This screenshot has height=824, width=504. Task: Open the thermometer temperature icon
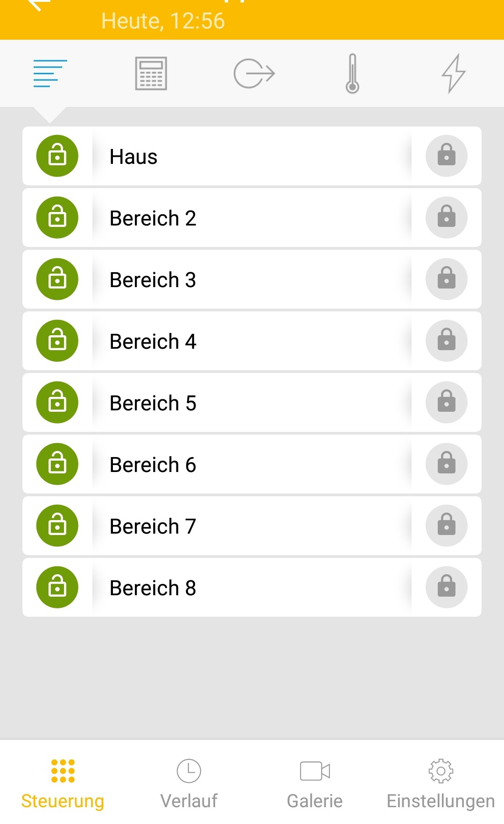(352, 73)
